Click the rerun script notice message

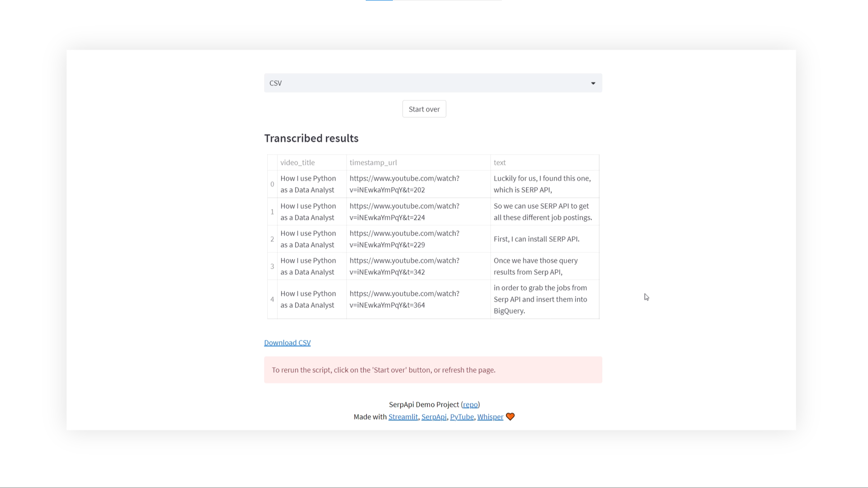pos(433,370)
